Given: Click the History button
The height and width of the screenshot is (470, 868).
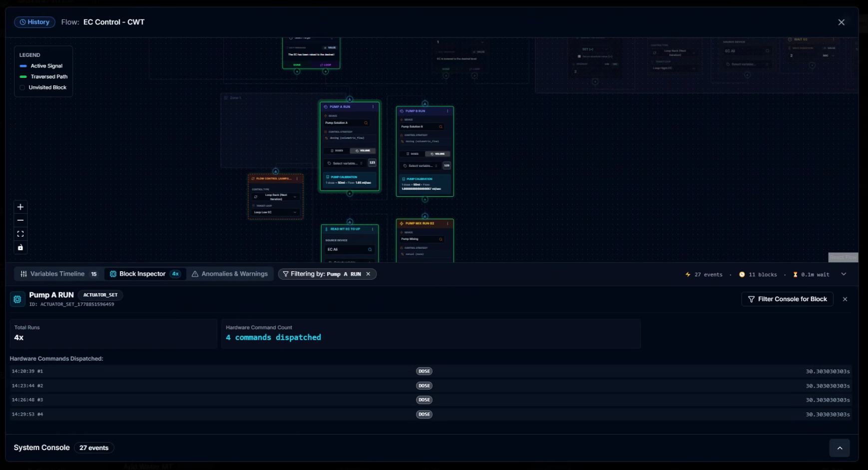Looking at the screenshot, I should point(34,22).
